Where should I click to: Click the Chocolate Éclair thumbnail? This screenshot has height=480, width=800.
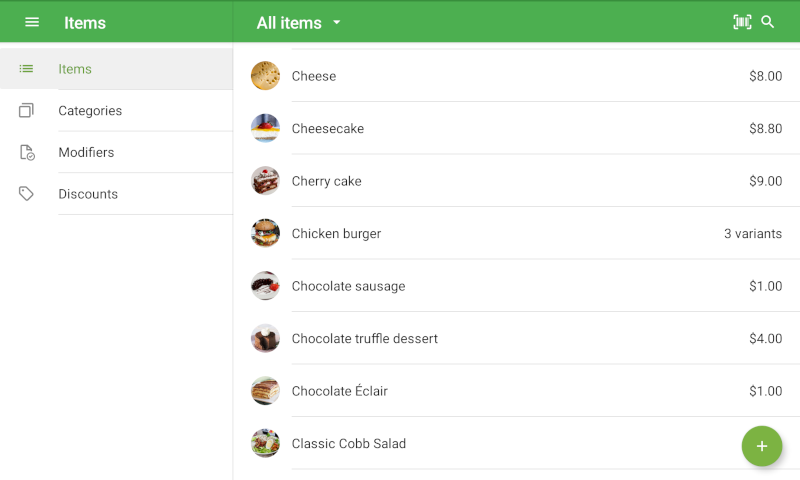click(265, 391)
